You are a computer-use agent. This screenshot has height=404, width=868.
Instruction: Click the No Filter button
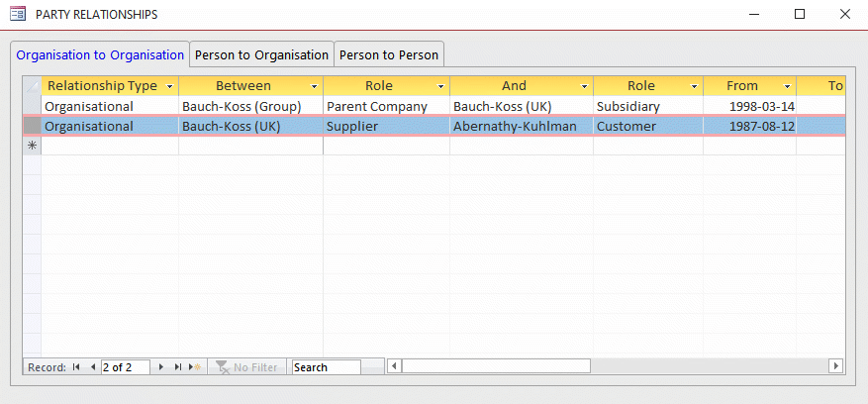point(246,367)
